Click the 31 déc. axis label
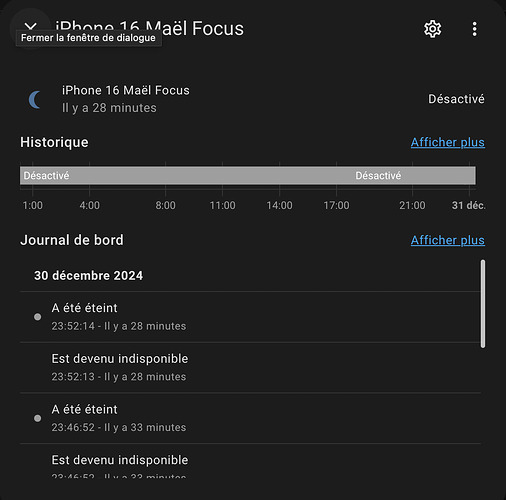This screenshot has height=500, width=506. tap(468, 205)
